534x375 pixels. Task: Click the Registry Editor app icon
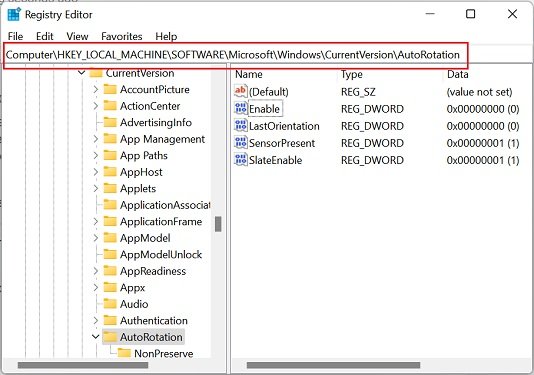(x=14, y=15)
